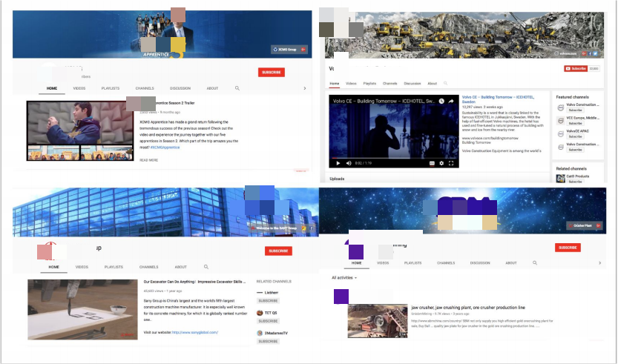Play the Volvo CE ICEHOTEL video

coord(338,162)
